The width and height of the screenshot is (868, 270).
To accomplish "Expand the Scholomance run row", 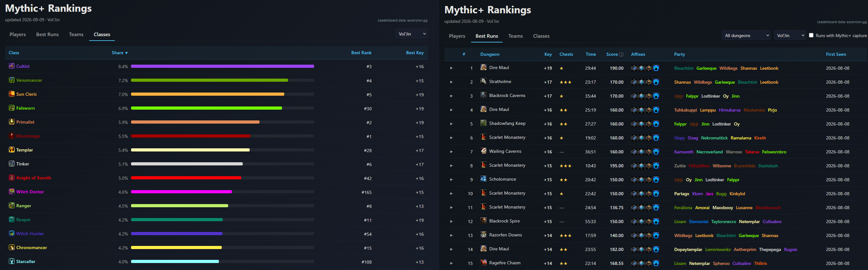I will (451, 180).
